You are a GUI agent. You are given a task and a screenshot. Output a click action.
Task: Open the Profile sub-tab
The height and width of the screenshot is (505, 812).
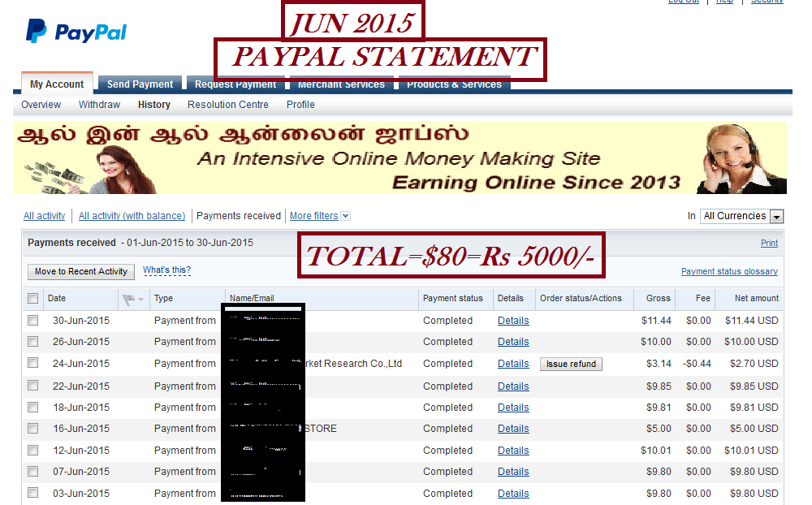pos(300,105)
